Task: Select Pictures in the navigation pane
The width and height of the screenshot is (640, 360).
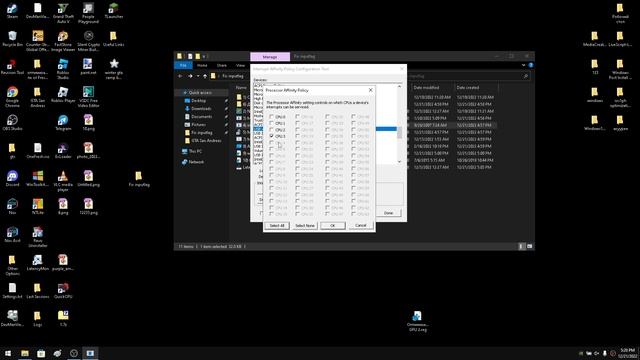Action: (x=198, y=124)
